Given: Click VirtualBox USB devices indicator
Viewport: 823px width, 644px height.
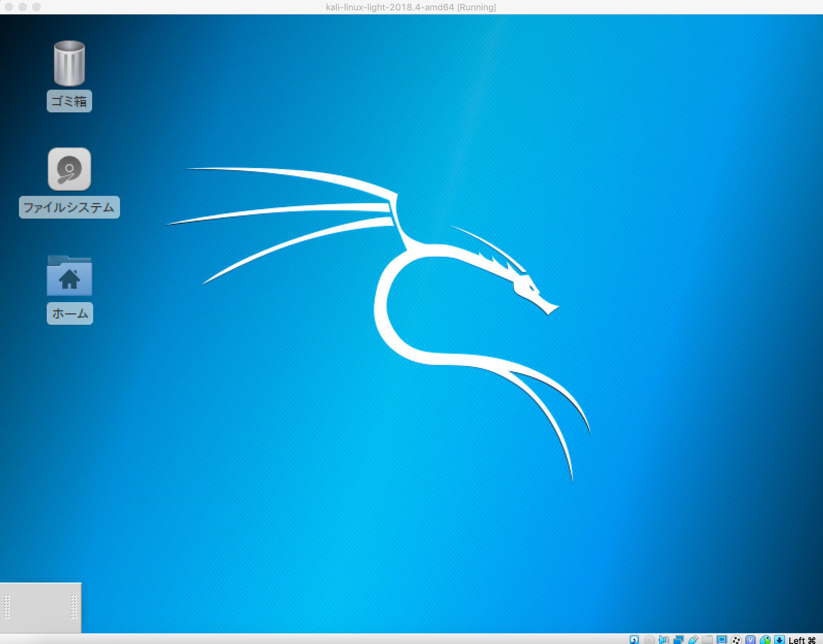Looking at the screenshot, I should pos(693,640).
